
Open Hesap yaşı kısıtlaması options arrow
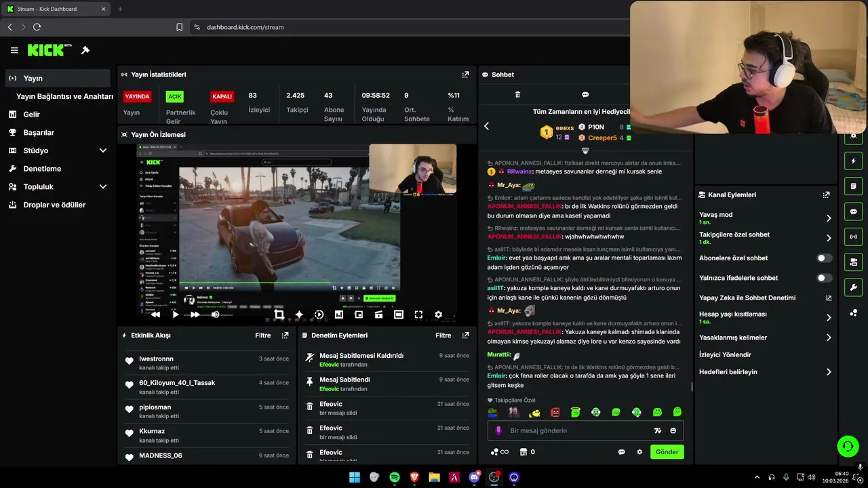point(828,317)
